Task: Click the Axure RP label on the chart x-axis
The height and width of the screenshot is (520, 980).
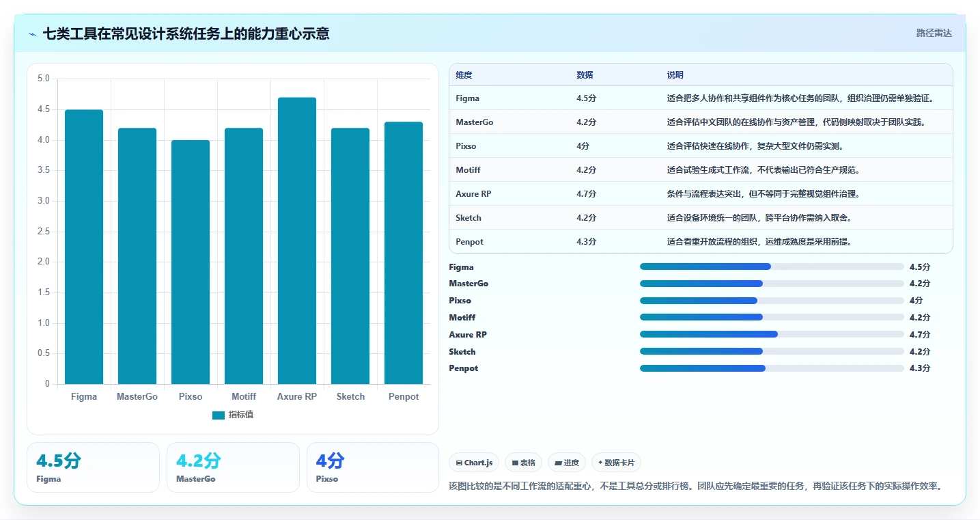Action: [297, 397]
